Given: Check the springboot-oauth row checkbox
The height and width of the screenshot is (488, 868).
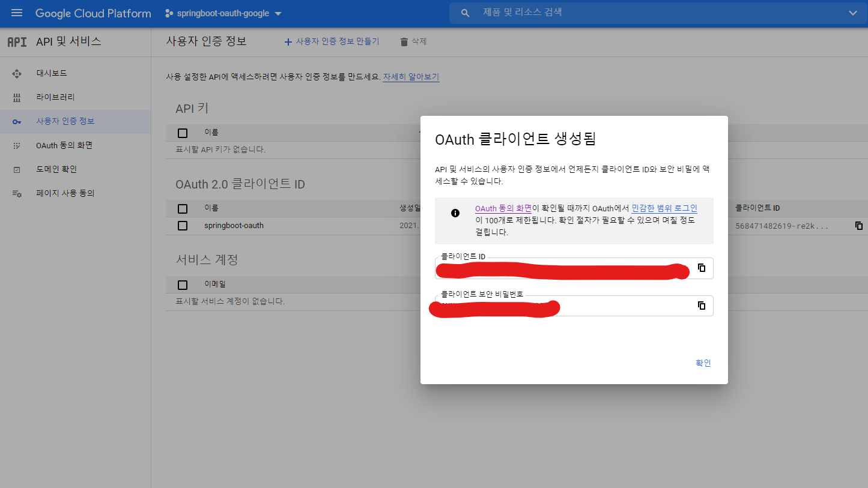Looking at the screenshot, I should [x=183, y=226].
